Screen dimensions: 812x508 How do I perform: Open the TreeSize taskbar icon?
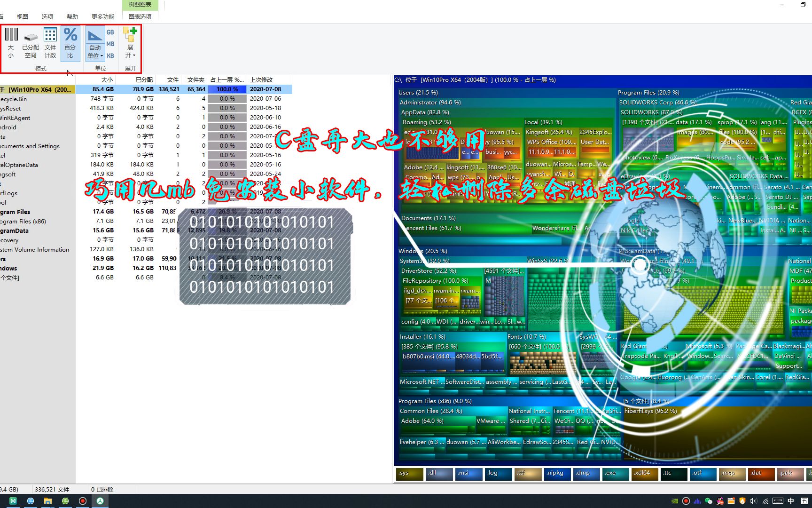(x=100, y=501)
